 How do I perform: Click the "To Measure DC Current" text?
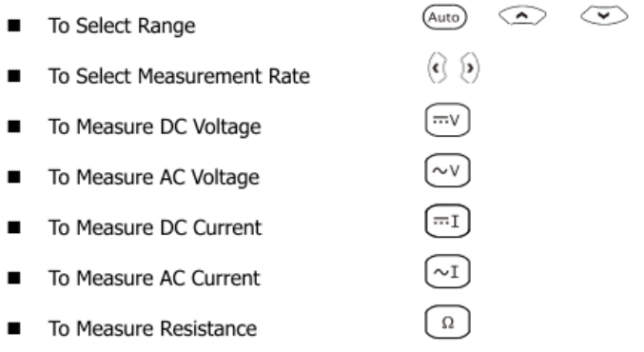(155, 227)
